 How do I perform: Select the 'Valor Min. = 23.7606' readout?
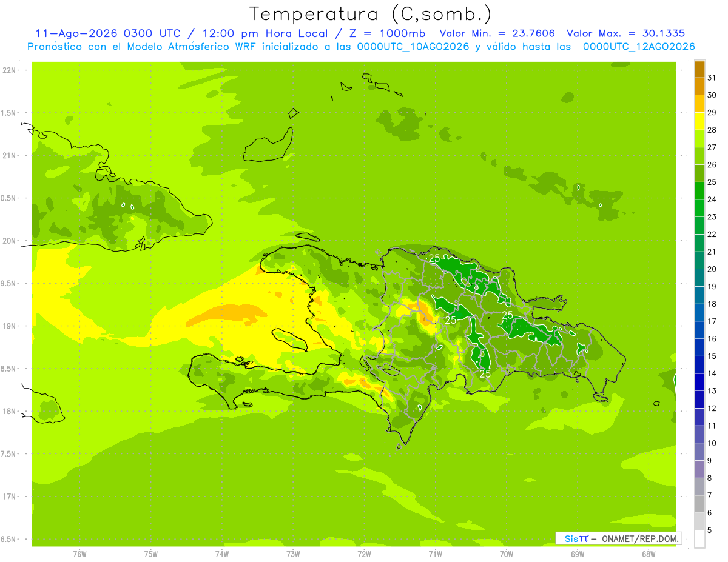coord(497,33)
